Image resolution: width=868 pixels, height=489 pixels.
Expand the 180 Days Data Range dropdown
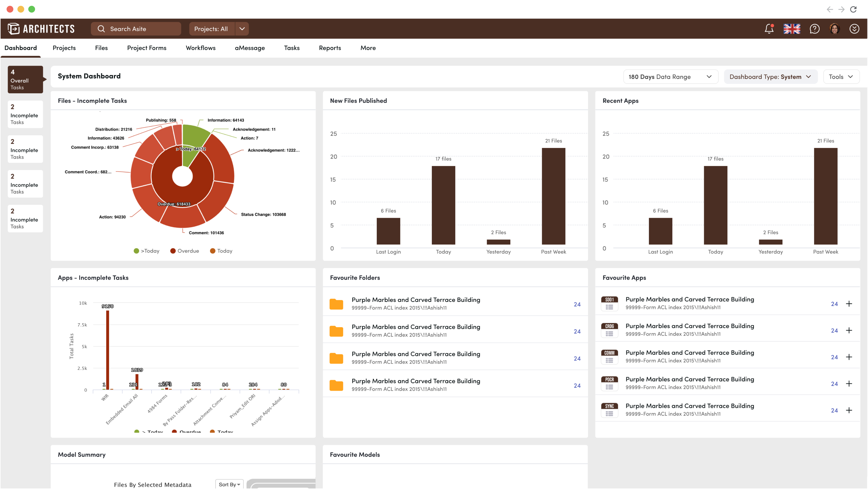pyautogui.click(x=671, y=76)
